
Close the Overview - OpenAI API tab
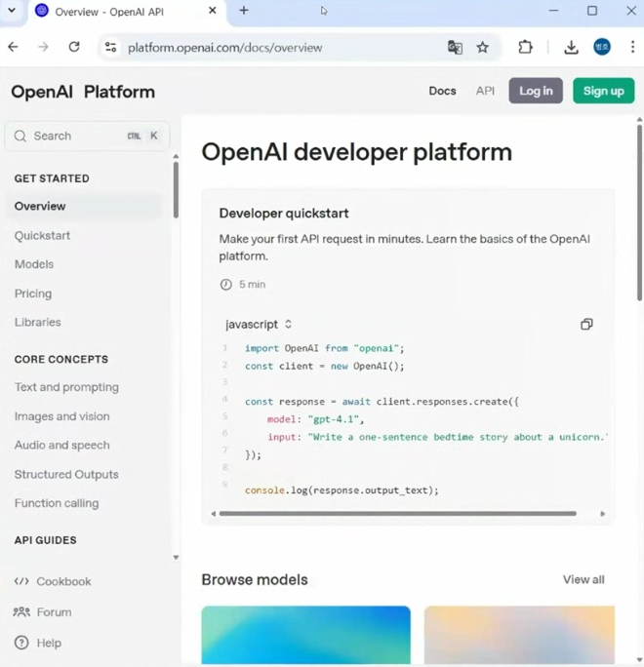(x=213, y=11)
